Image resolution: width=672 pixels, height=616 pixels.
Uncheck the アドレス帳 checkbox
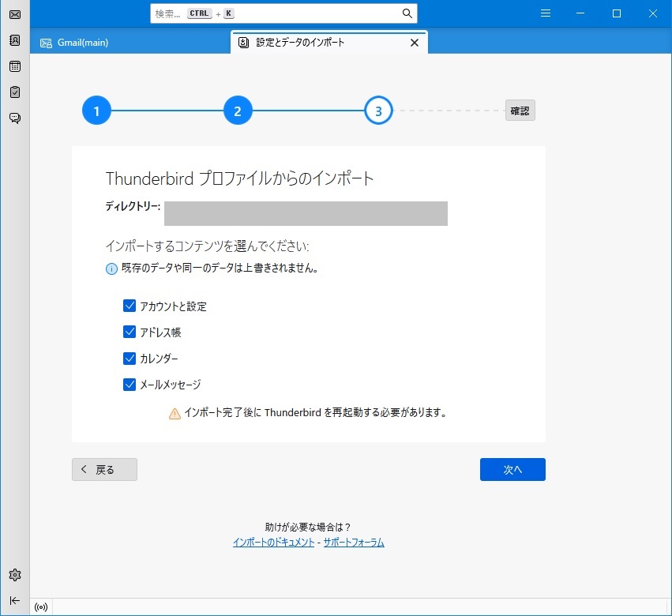click(x=130, y=332)
